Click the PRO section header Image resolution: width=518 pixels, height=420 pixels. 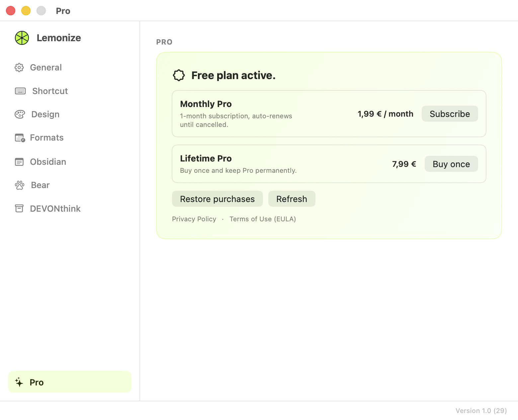click(164, 42)
